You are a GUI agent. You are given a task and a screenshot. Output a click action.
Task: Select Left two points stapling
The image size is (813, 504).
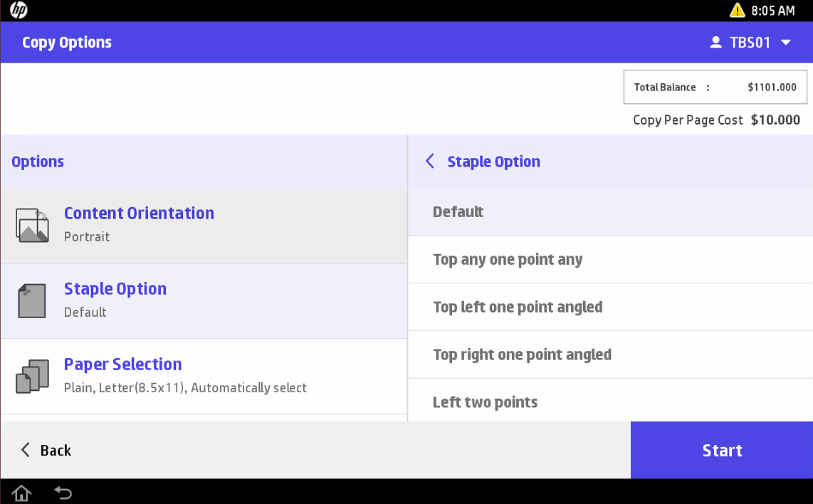(x=610, y=402)
